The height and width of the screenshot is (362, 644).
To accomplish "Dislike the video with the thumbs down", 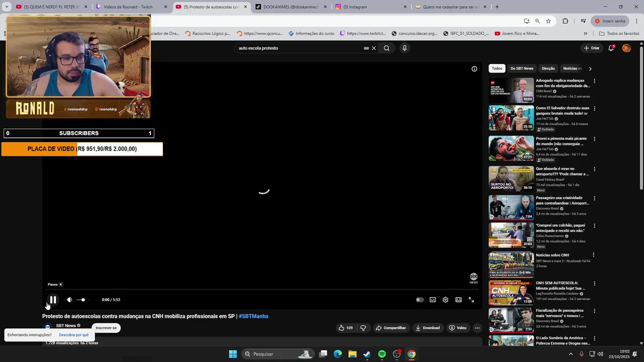I will point(363,328).
